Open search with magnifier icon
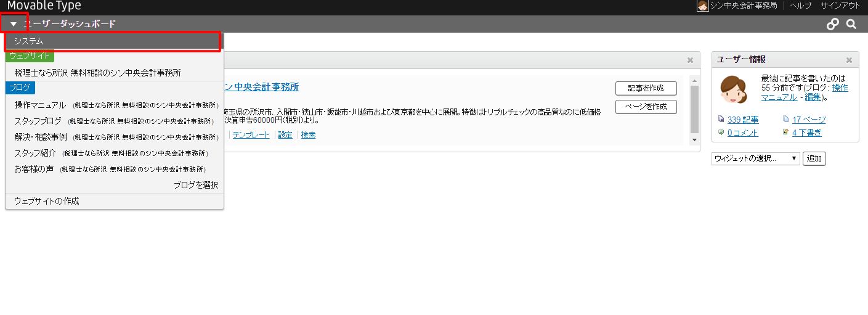868x315 pixels. tap(851, 24)
